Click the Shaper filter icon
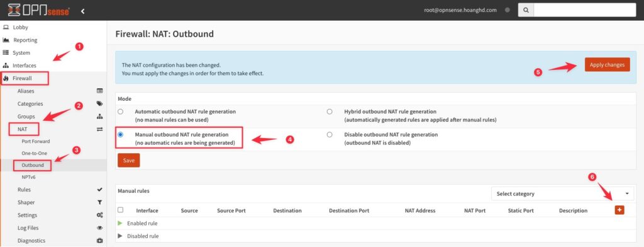 (x=99, y=202)
